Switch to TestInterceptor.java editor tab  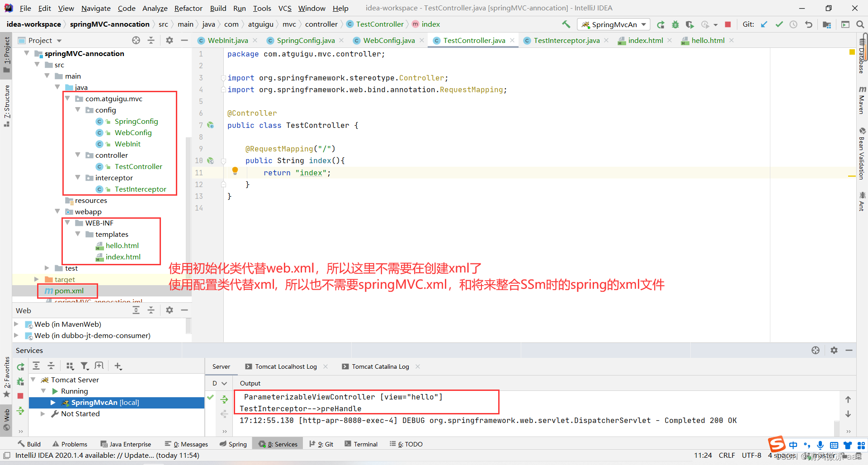click(566, 40)
